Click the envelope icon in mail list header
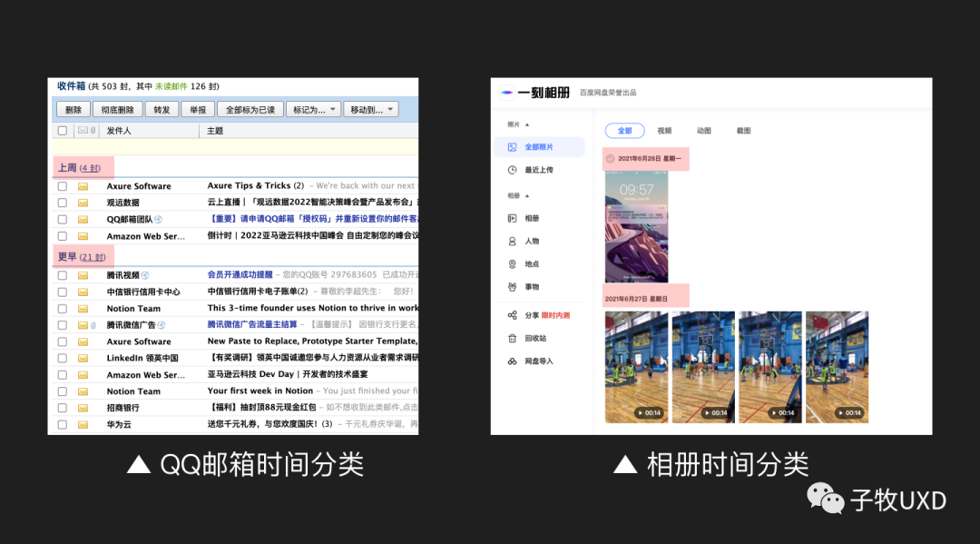This screenshot has width=980, height=544. point(83,131)
